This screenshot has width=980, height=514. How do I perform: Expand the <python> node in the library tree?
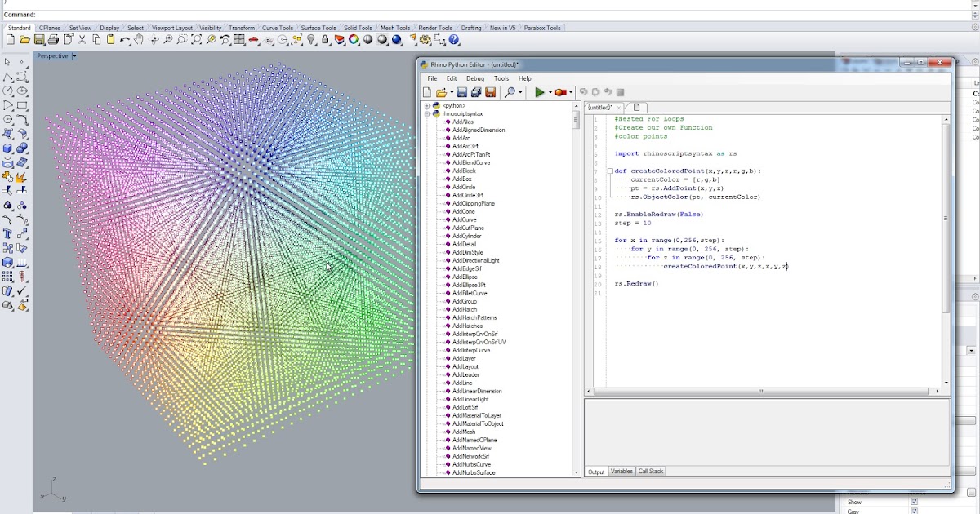pyautogui.click(x=427, y=105)
